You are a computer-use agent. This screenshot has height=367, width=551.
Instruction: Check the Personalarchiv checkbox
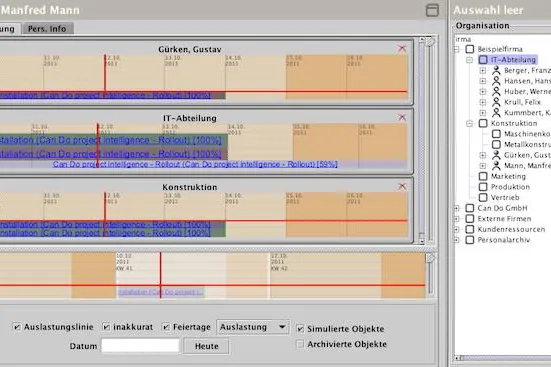click(x=470, y=240)
